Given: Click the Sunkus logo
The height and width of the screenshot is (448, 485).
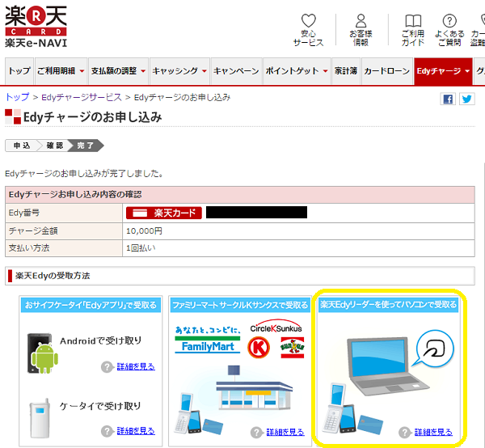Looking at the screenshot, I should click(x=293, y=348).
